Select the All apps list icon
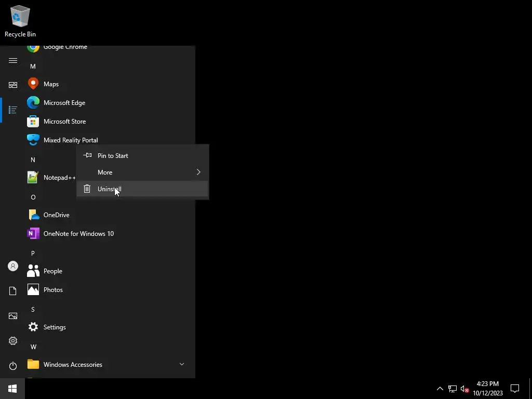This screenshot has height=399, width=532. point(13,110)
